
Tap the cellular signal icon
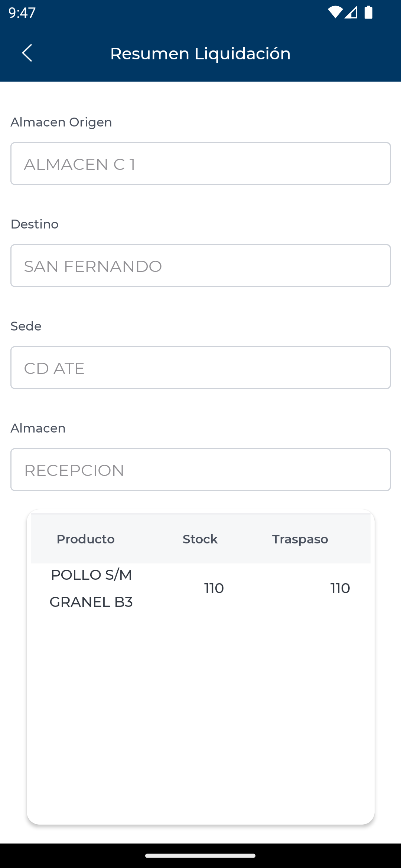coord(351,13)
